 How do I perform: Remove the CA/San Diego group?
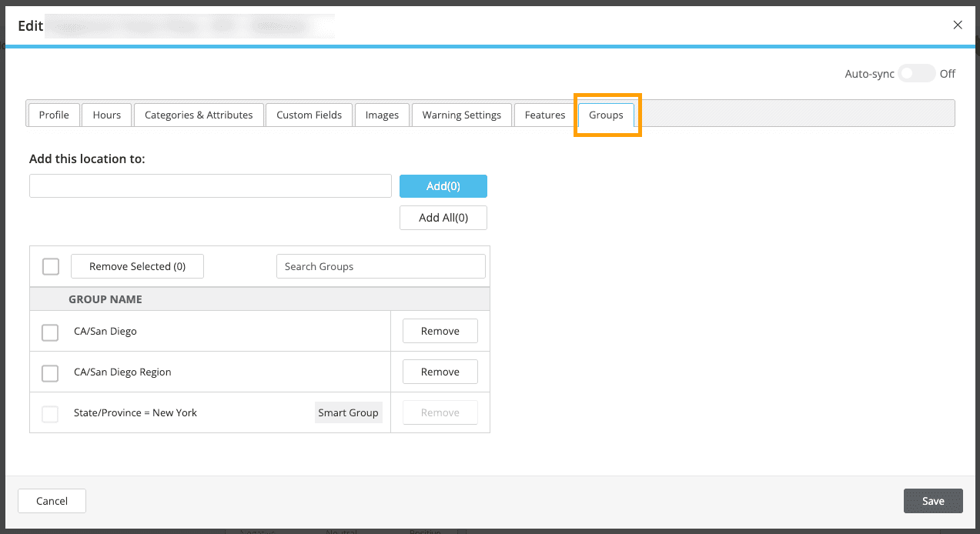point(440,331)
